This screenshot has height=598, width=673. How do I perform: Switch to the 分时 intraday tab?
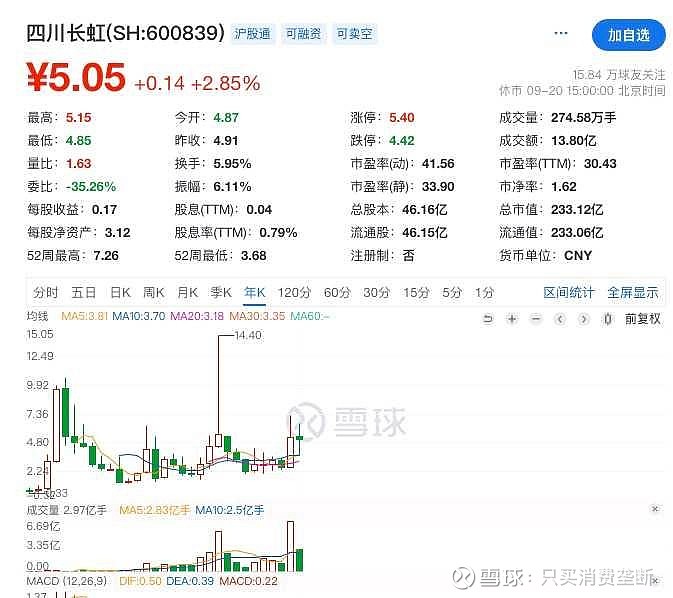pos(45,293)
